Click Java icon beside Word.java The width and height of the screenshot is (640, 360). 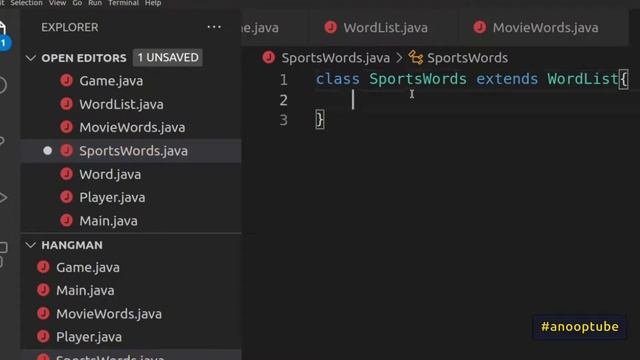(66, 174)
